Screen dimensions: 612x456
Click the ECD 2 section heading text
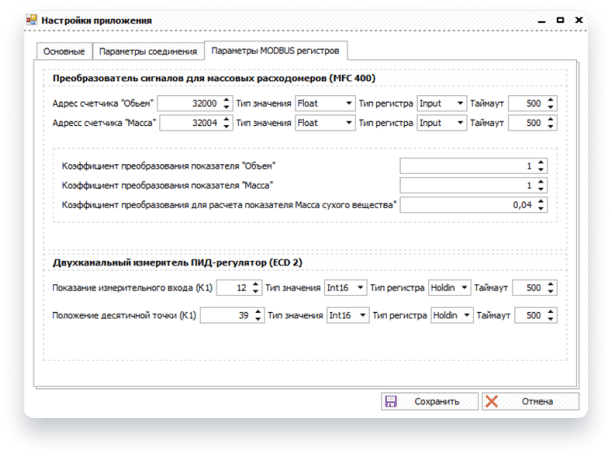coord(178,262)
